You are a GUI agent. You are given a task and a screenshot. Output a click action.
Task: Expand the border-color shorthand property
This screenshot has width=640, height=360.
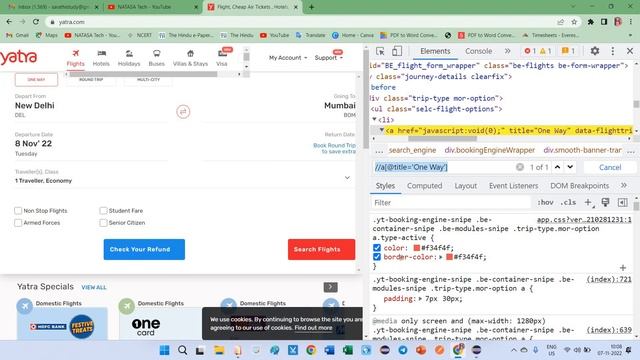(x=441, y=257)
